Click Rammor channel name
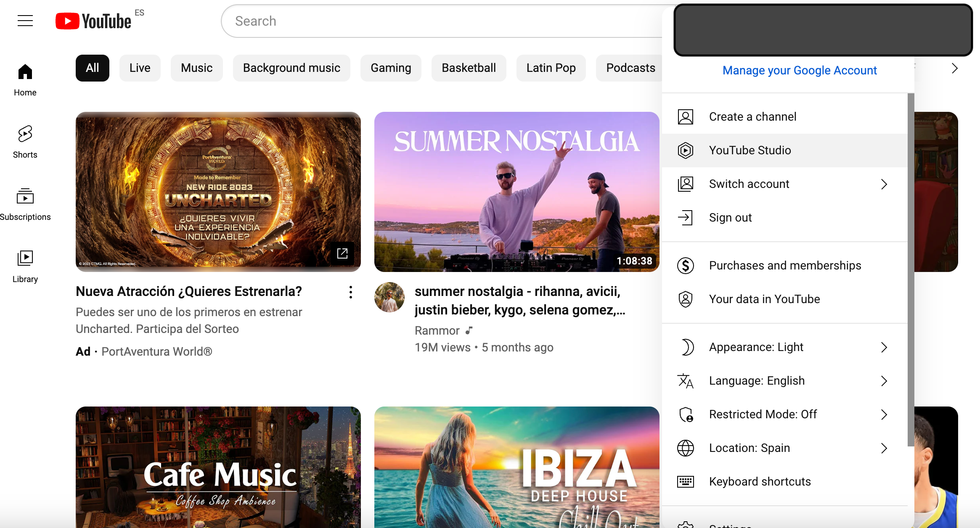This screenshot has height=528, width=980. [x=437, y=331]
